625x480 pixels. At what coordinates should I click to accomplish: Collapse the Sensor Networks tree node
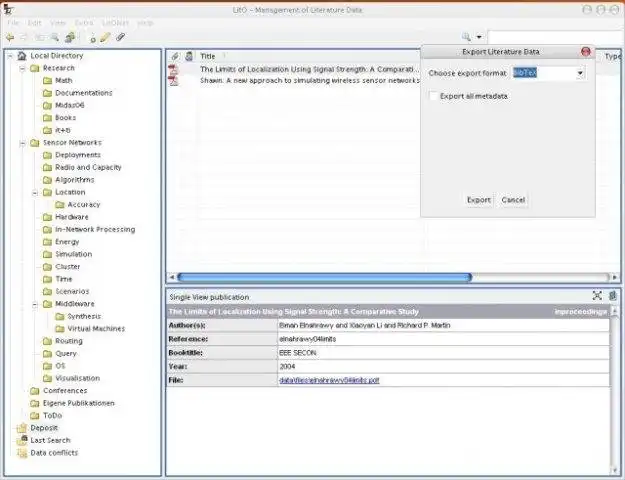(x=23, y=143)
